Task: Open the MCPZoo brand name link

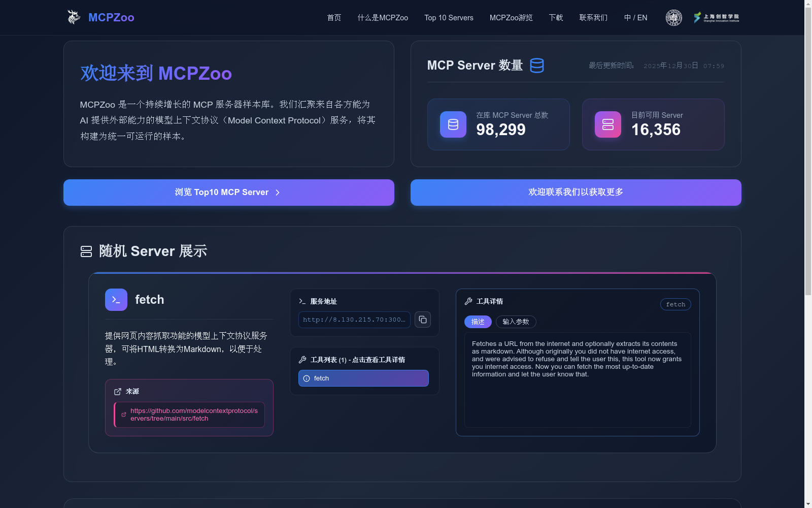Action: 111,17
